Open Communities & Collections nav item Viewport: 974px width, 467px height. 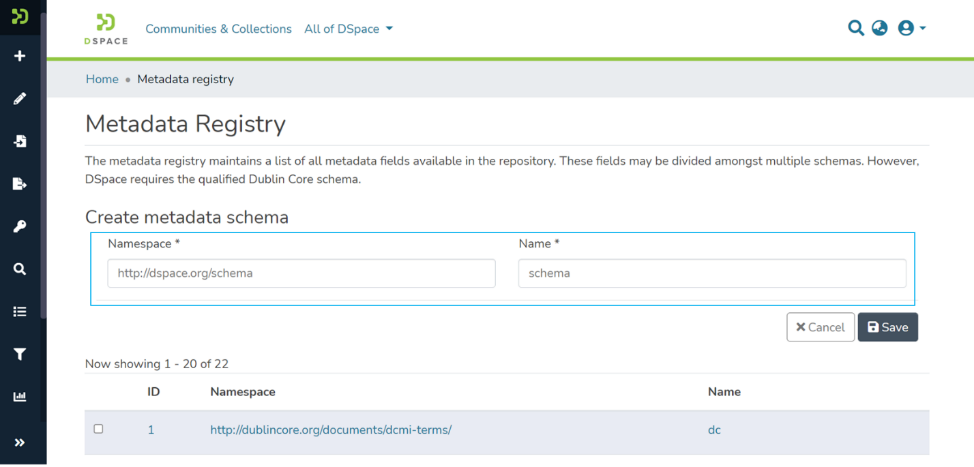218,29
